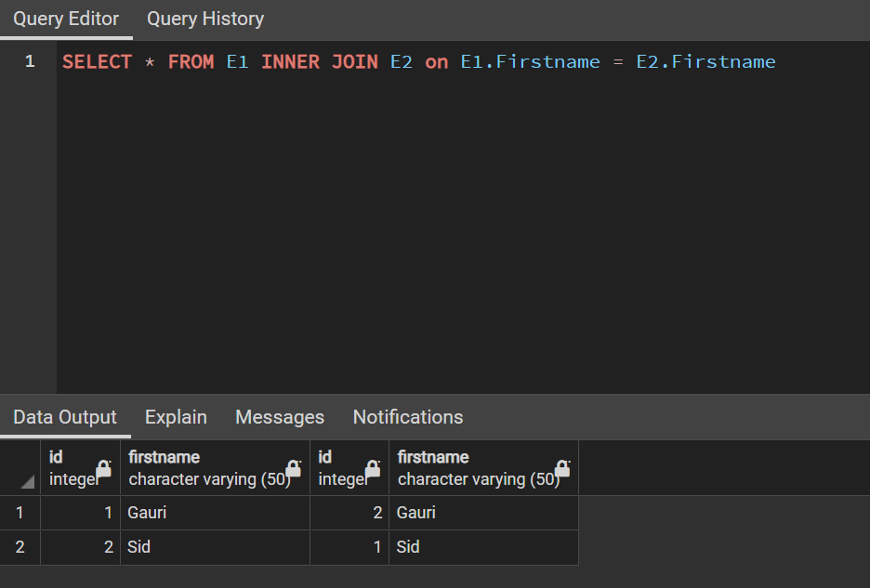The width and height of the screenshot is (870, 588).
Task: Open the Notifications tab
Action: (x=407, y=417)
